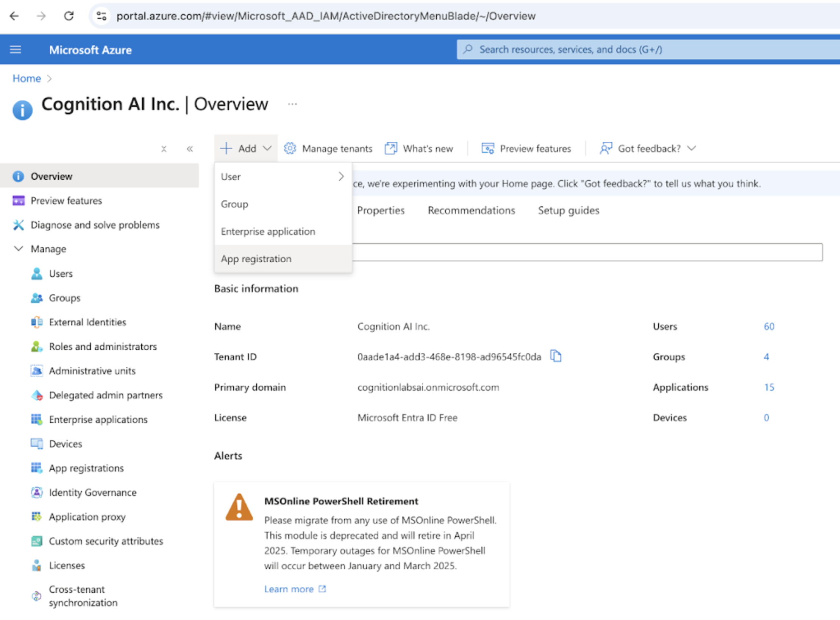The image size is (840, 620).
Task: Click the Learn more link
Action: 289,589
